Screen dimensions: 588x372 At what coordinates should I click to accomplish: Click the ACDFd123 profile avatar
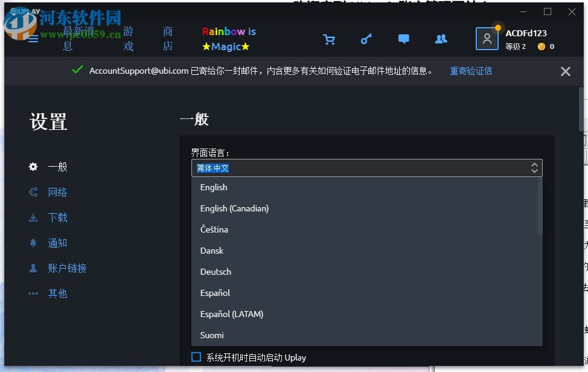[x=487, y=39]
